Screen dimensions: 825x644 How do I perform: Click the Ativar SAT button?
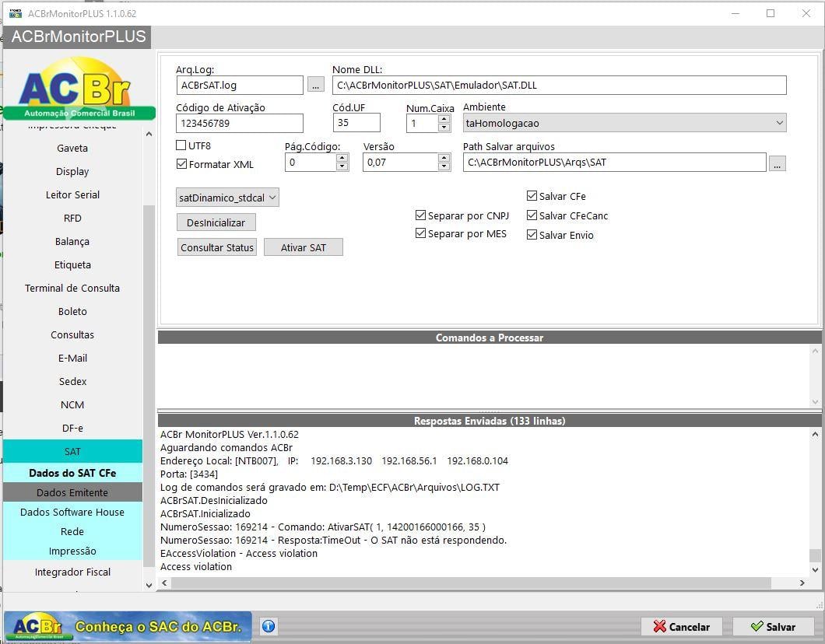[x=304, y=247]
